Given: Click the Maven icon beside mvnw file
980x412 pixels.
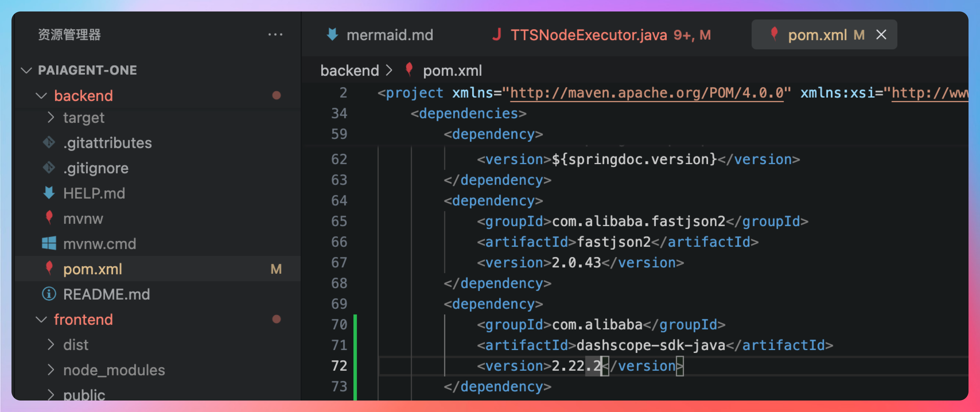Looking at the screenshot, I should coord(49,218).
